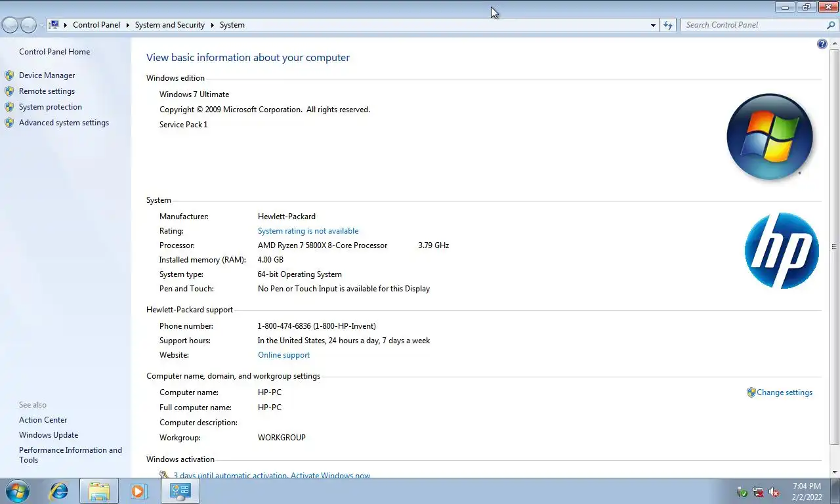Click the shield icon beside Remote settings
This screenshot has height=504, width=840.
pos(9,91)
